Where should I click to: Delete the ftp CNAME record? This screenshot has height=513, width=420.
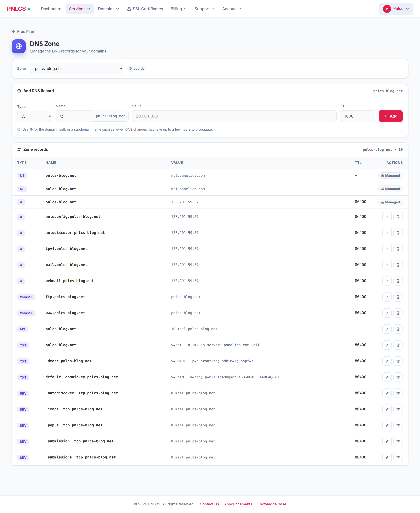398,297
